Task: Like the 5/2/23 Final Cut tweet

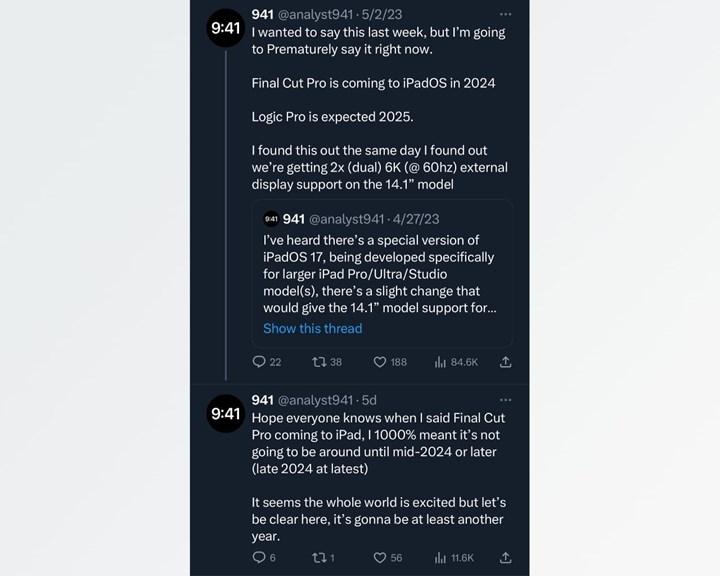Action: [380, 361]
